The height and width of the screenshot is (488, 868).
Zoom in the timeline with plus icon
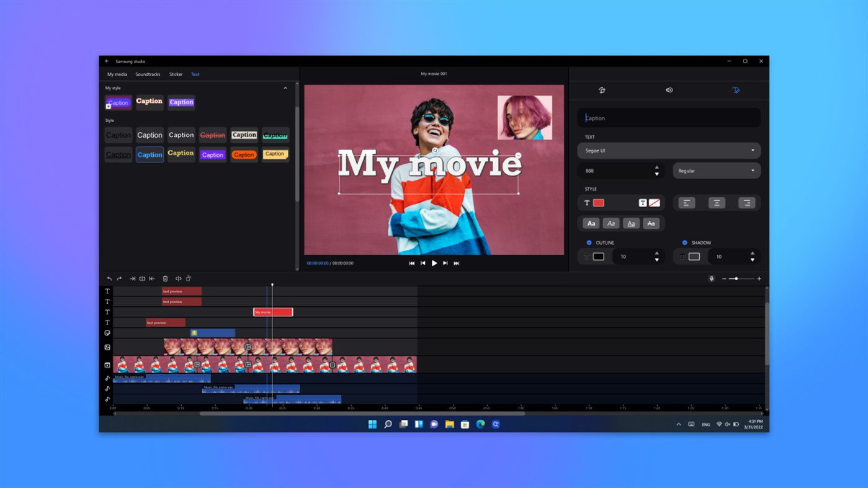759,279
